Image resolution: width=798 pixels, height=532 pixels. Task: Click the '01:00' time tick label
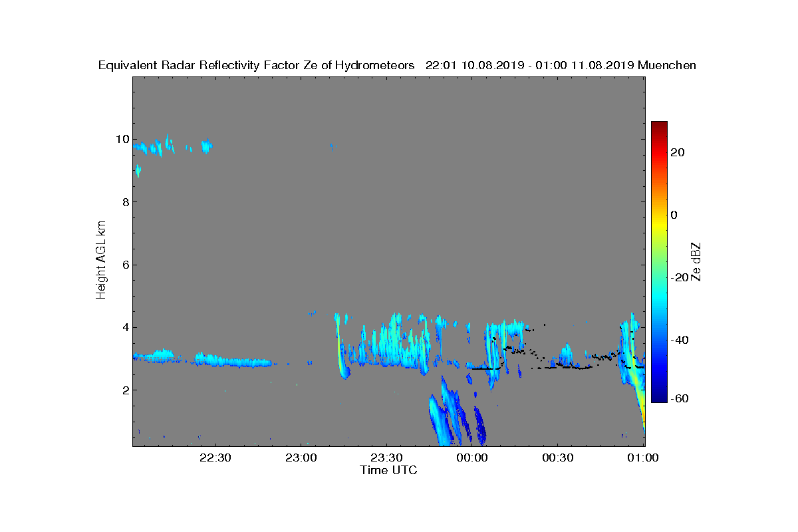coord(644,458)
